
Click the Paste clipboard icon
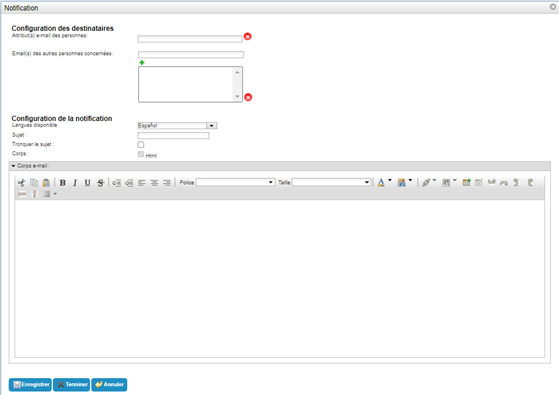46,183
